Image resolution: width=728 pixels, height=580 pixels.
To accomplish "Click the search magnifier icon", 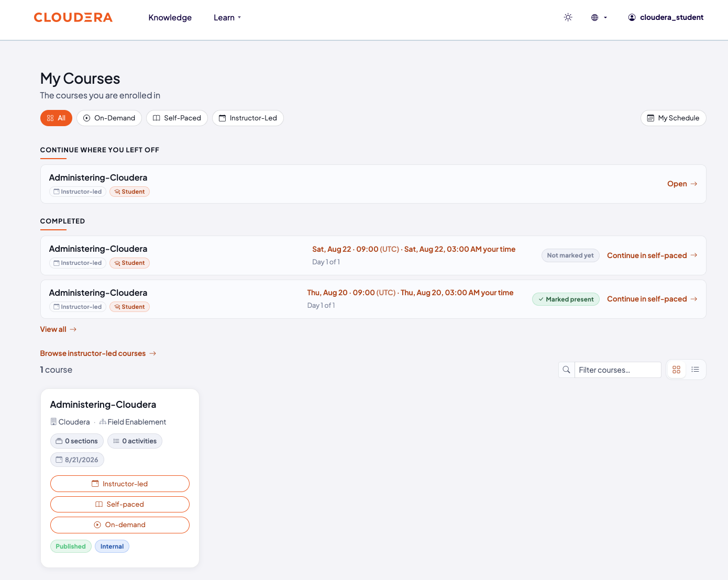I will pyautogui.click(x=566, y=370).
